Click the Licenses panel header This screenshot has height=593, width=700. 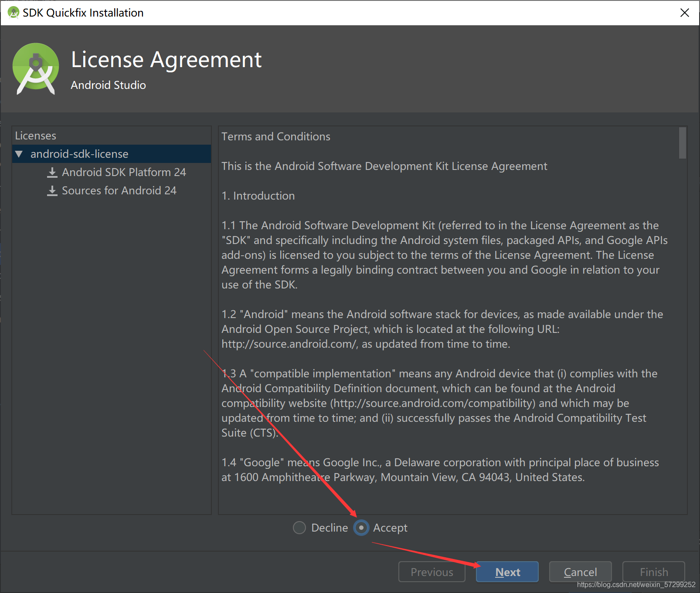point(36,136)
